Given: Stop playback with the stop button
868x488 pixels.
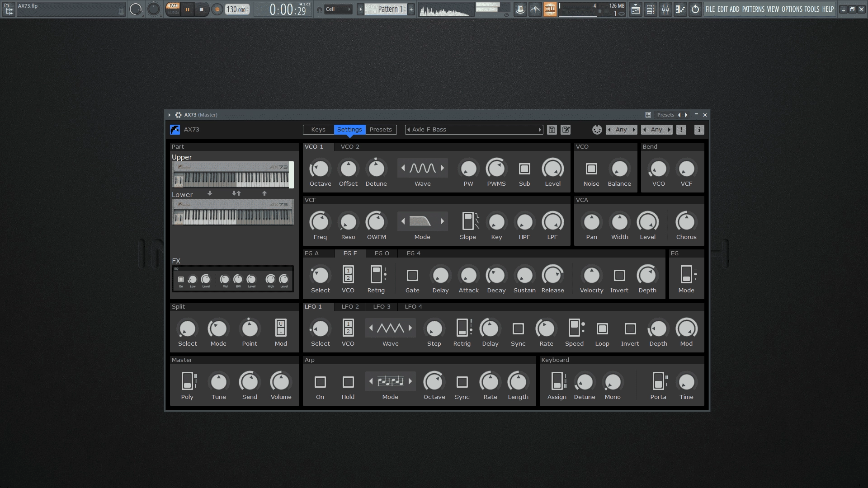Looking at the screenshot, I should (202, 9).
